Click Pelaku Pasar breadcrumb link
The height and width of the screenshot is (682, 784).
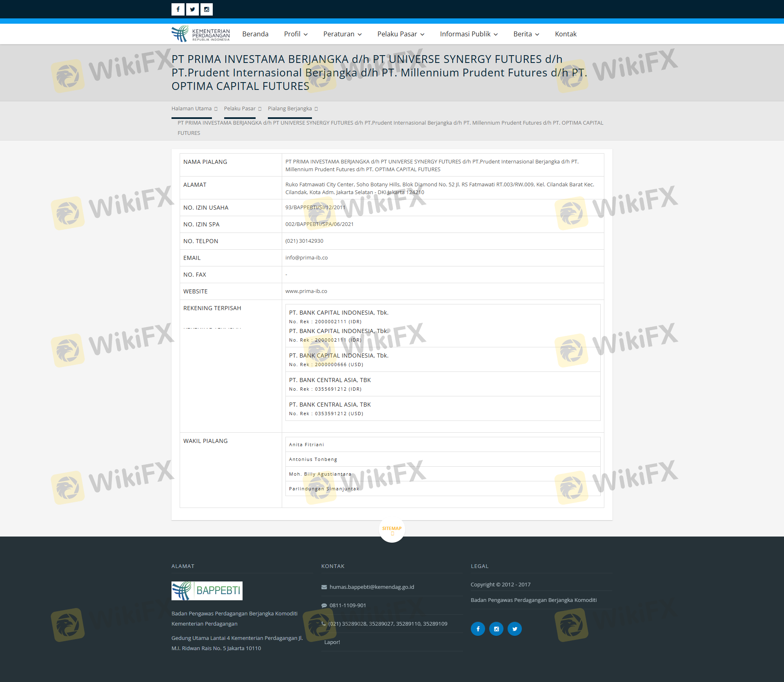pyautogui.click(x=240, y=108)
